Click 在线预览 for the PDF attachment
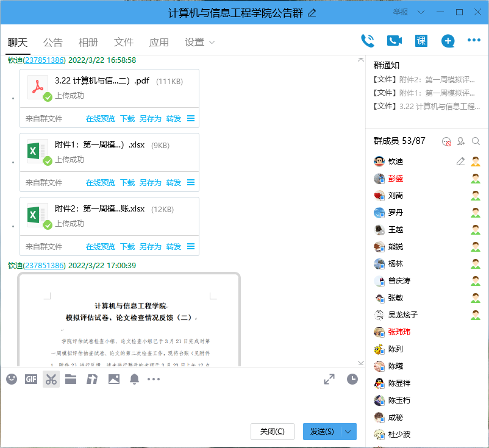 click(101, 118)
